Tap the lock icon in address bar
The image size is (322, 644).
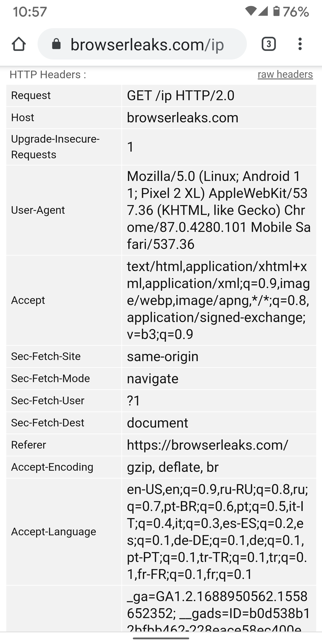pos(56,44)
